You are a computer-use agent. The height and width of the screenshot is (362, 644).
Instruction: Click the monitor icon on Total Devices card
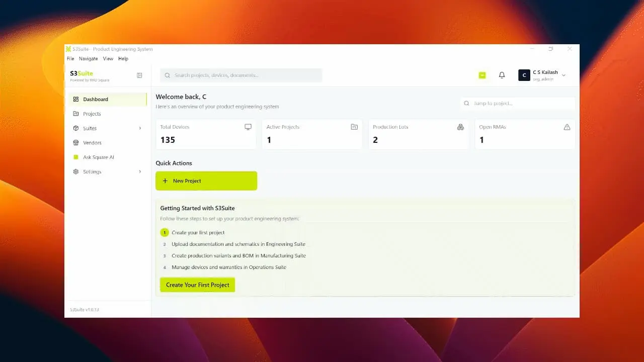248,127
